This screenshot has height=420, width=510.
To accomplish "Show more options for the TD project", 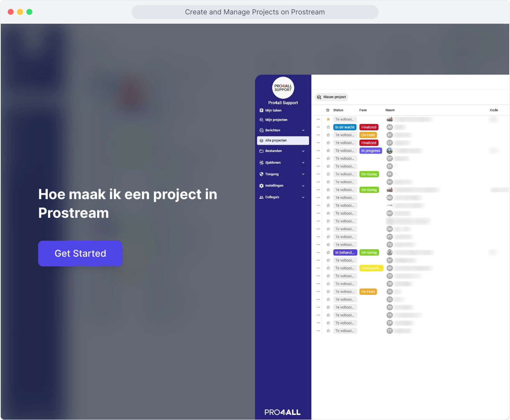I will click(x=318, y=307).
